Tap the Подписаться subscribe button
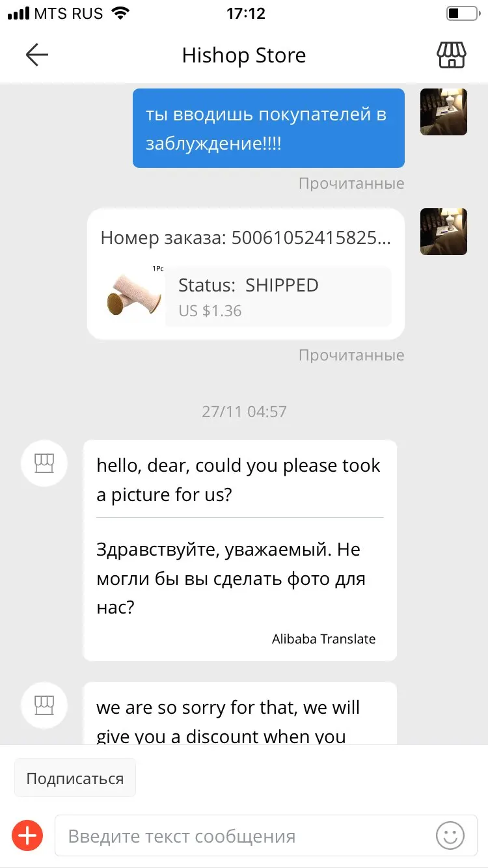 (75, 778)
